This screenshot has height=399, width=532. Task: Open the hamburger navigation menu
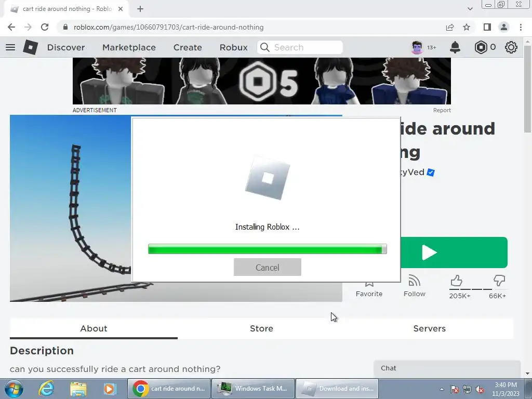click(x=10, y=47)
